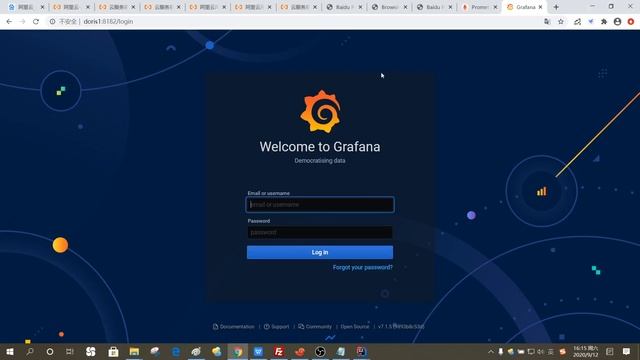Open OBS Studio from the taskbar
The image size is (640, 360).
pyautogui.click(x=320, y=351)
